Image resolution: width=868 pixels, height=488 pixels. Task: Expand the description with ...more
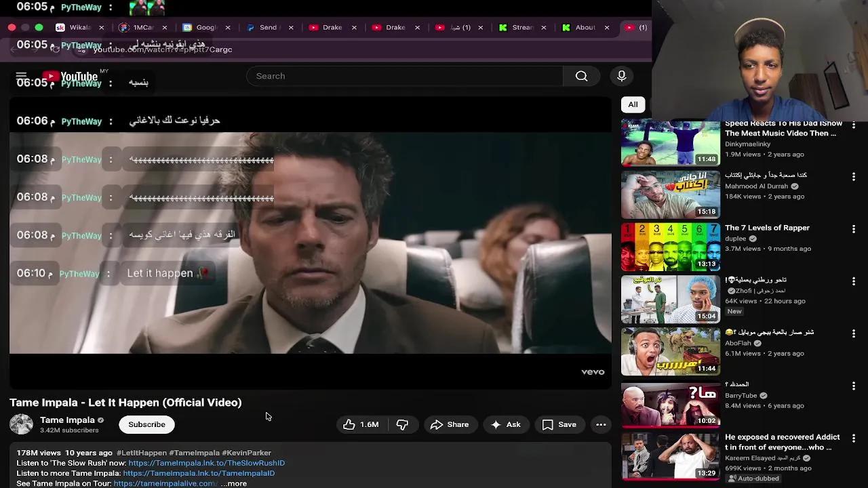coord(234,483)
